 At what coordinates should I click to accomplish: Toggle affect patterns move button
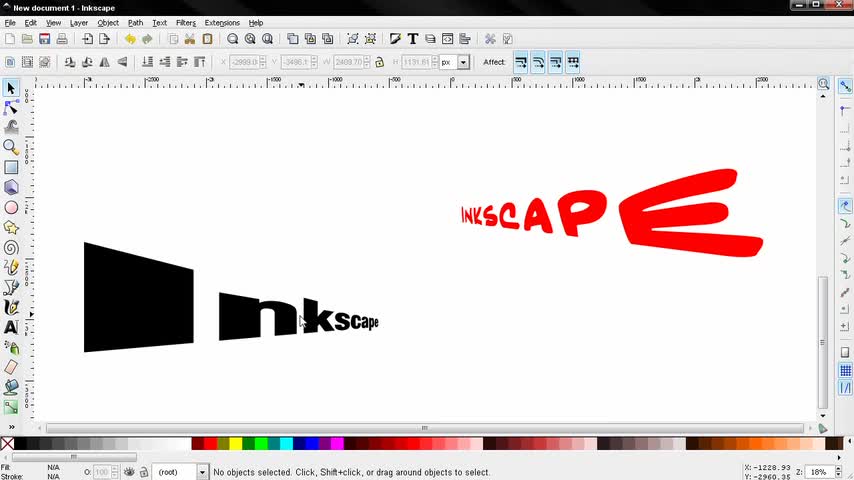[573, 62]
